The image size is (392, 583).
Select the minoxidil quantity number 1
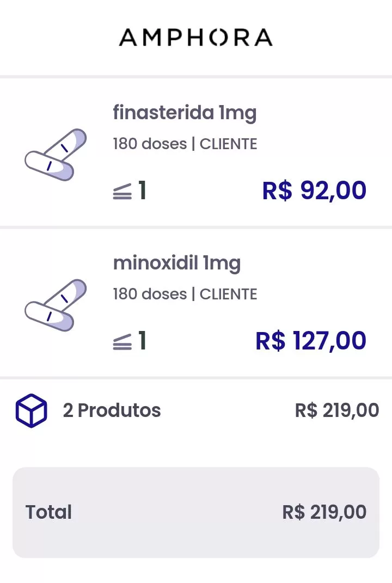[x=142, y=341]
